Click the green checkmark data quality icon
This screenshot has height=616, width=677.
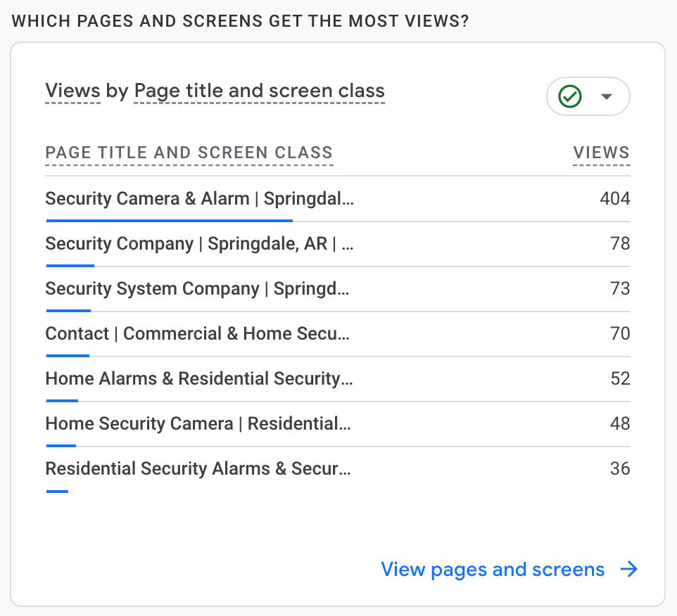point(569,96)
